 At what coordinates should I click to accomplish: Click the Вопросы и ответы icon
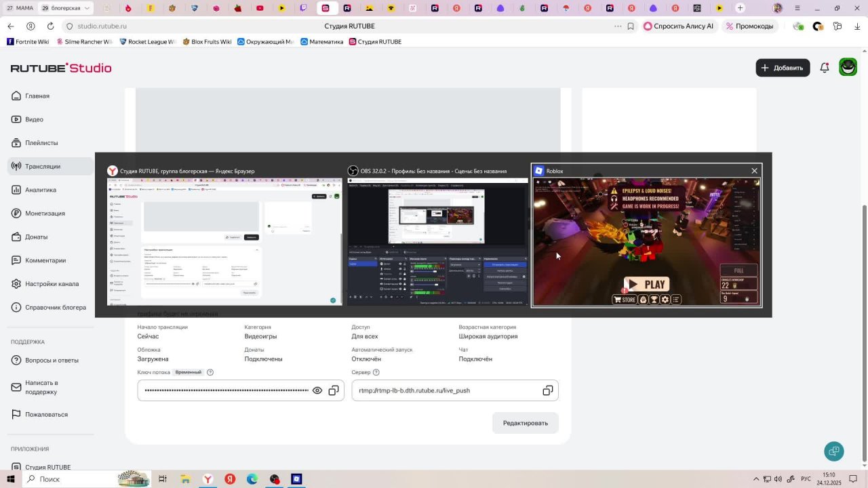[17, 361]
